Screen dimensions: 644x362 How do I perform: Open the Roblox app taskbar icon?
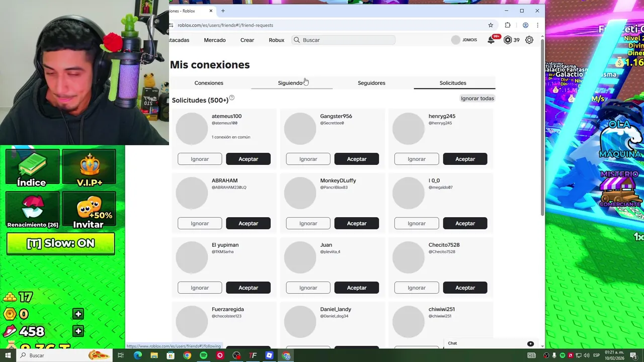(x=269, y=355)
